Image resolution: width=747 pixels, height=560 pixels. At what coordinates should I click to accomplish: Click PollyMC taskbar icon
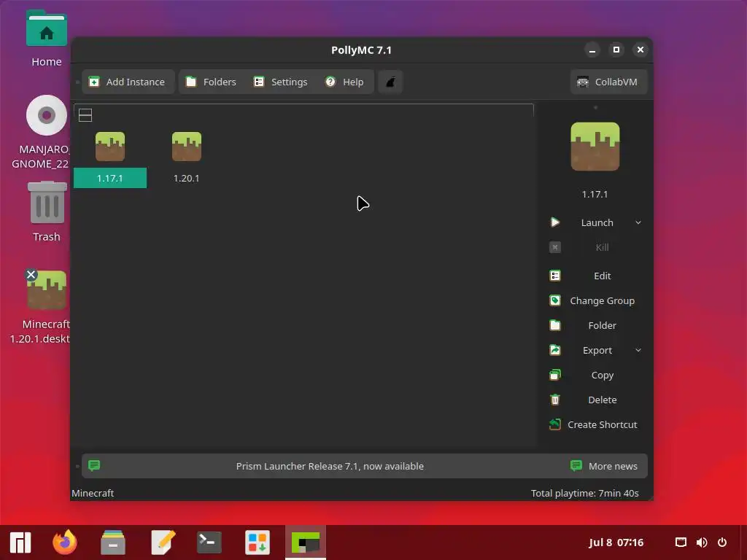(306, 542)
